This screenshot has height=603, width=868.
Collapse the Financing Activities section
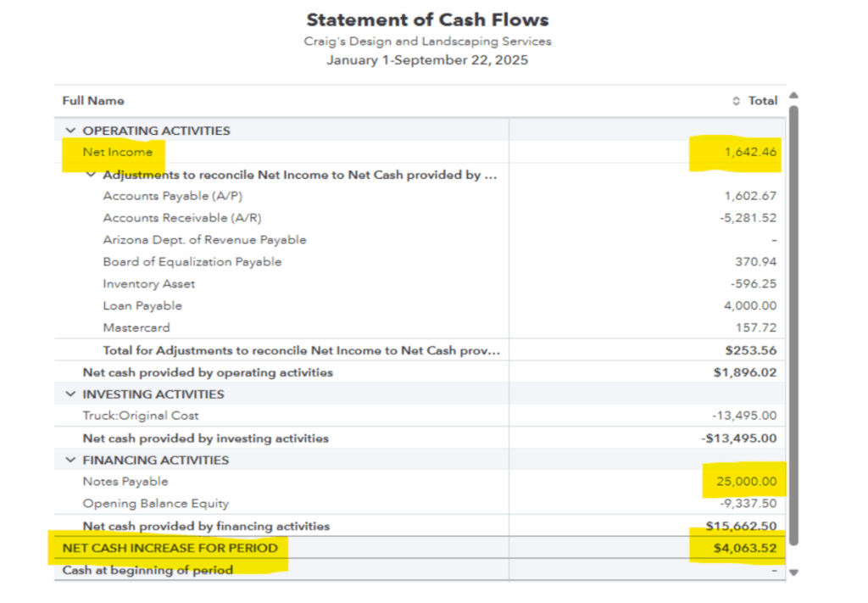[x=70, y=461]
